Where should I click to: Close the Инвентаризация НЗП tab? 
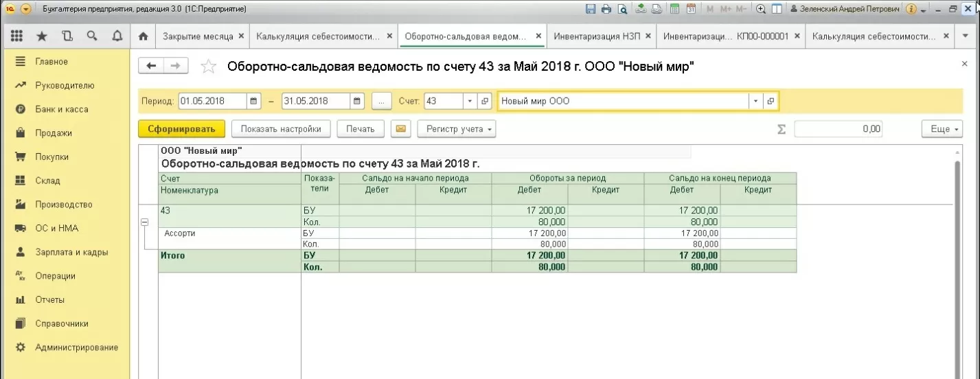pyautogui.click(x=649, y=36)
